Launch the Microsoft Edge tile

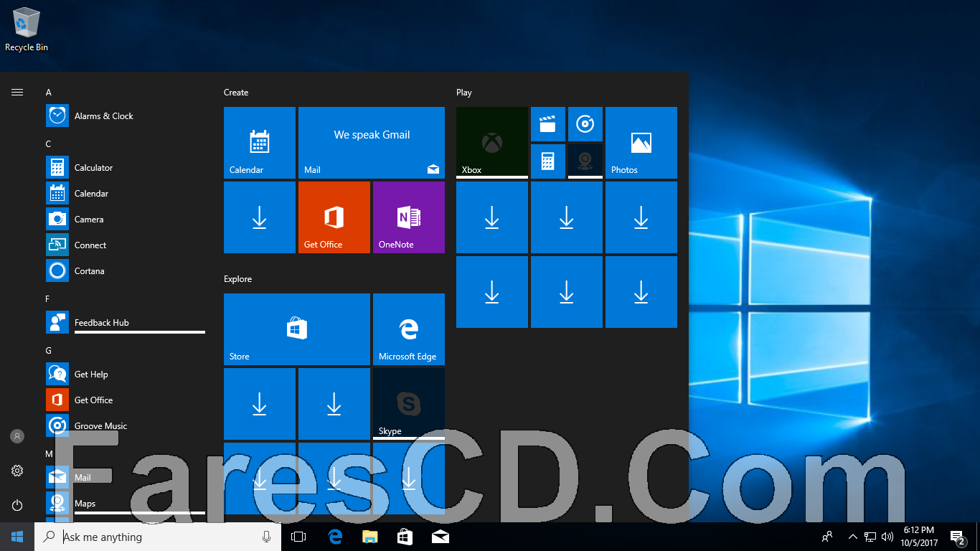pyautogui.click(x=409, y=329)
